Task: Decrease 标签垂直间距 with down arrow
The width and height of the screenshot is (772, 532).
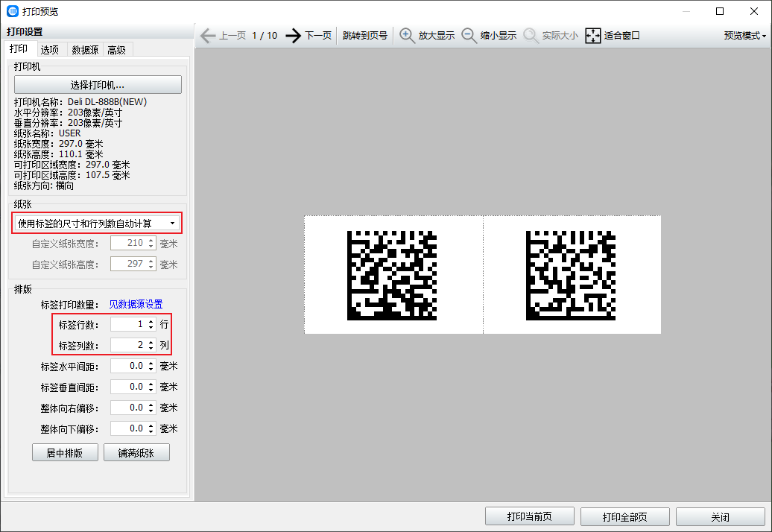Action: click(x=151, y=390)
